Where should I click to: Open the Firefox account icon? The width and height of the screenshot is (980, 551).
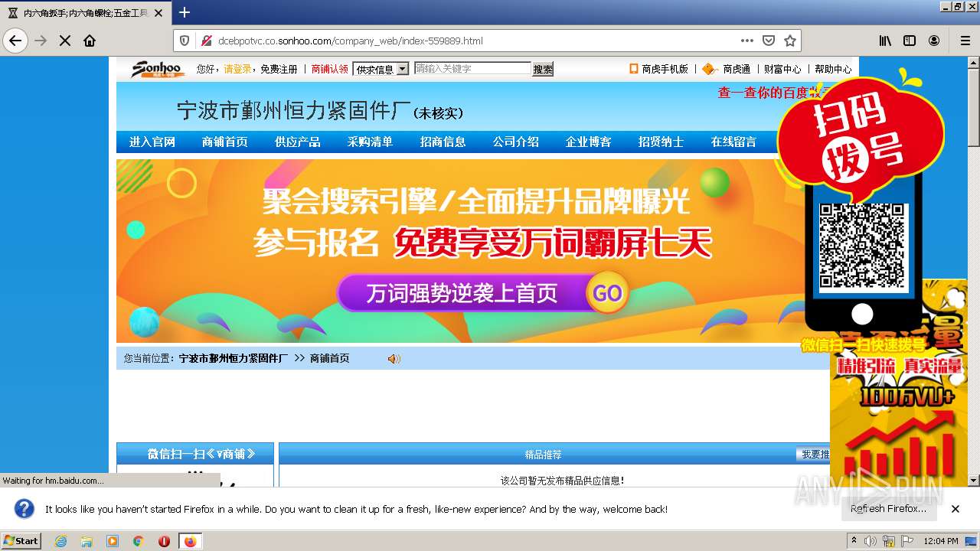click(934, 41)
